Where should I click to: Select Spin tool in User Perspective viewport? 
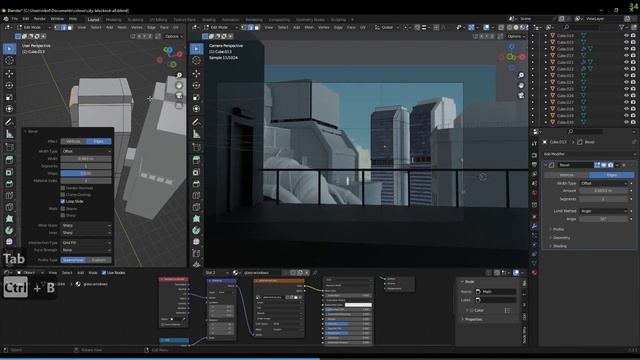(x=9, y=231)
